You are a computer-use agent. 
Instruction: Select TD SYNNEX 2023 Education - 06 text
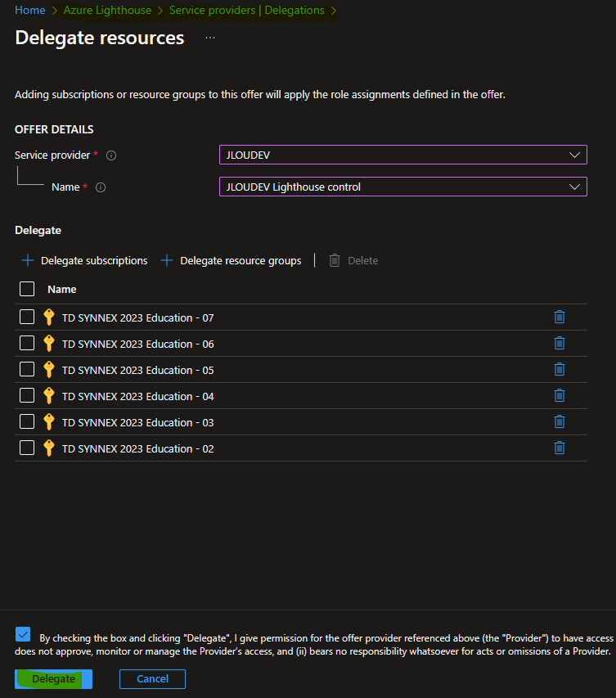138,344
